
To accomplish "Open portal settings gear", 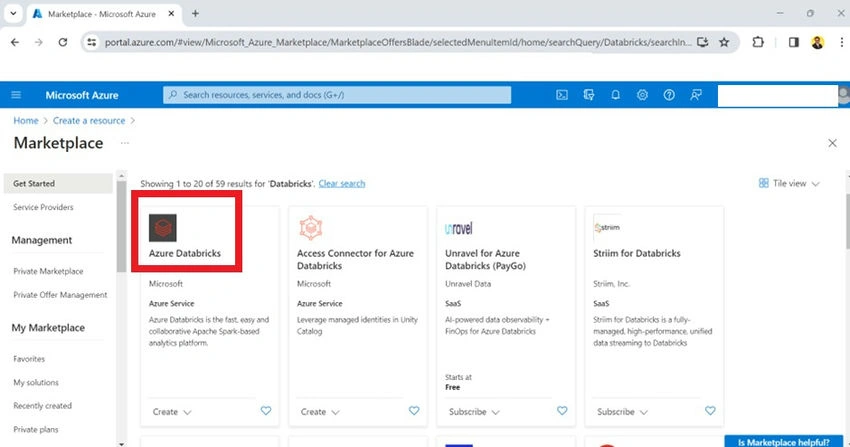I will pos(642,95).
